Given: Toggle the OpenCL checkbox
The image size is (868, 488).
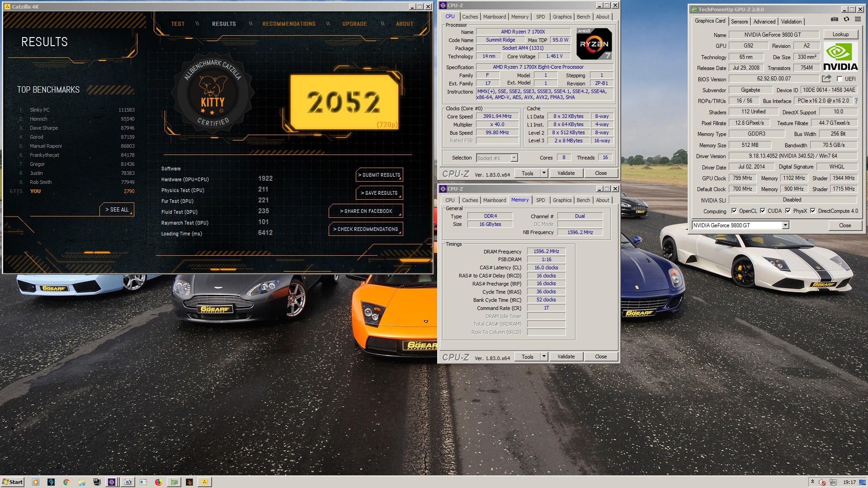Looking at the screenshot, I should [x=734, y=211].
